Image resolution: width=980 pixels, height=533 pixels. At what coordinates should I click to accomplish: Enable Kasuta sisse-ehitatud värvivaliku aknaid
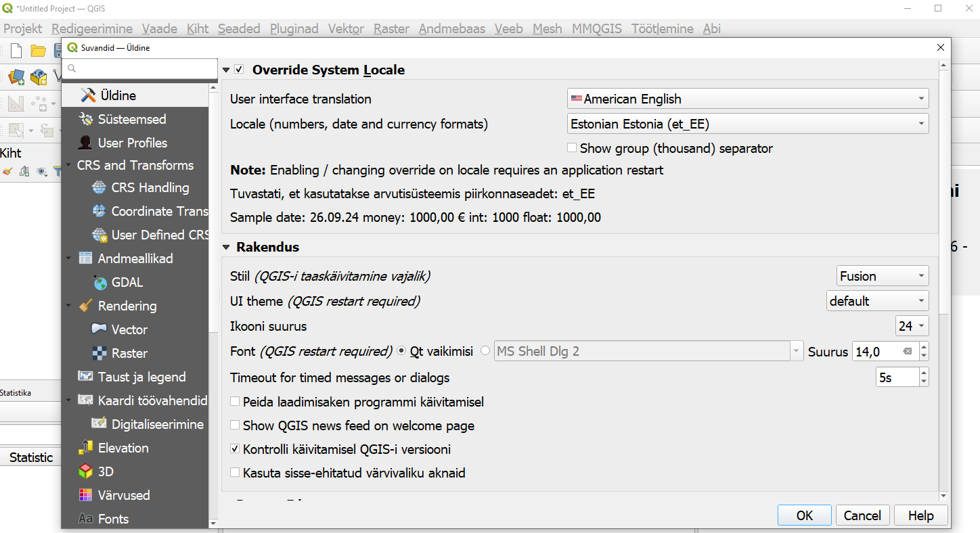(235, 473)
